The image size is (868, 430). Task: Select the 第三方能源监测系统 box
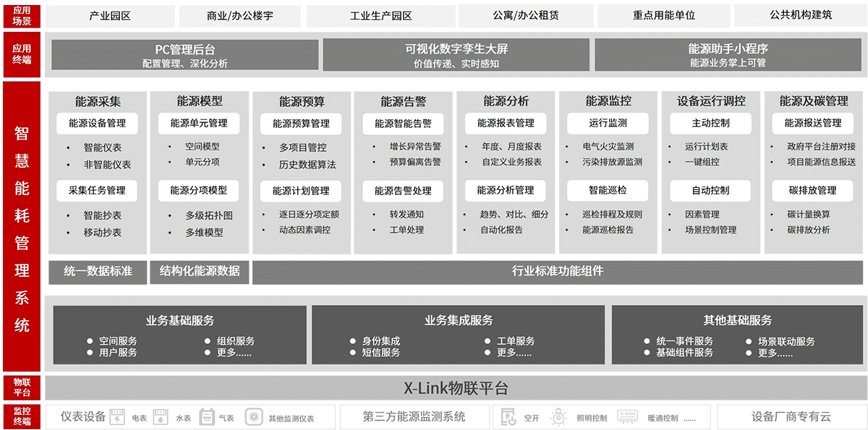click(414, 417)
